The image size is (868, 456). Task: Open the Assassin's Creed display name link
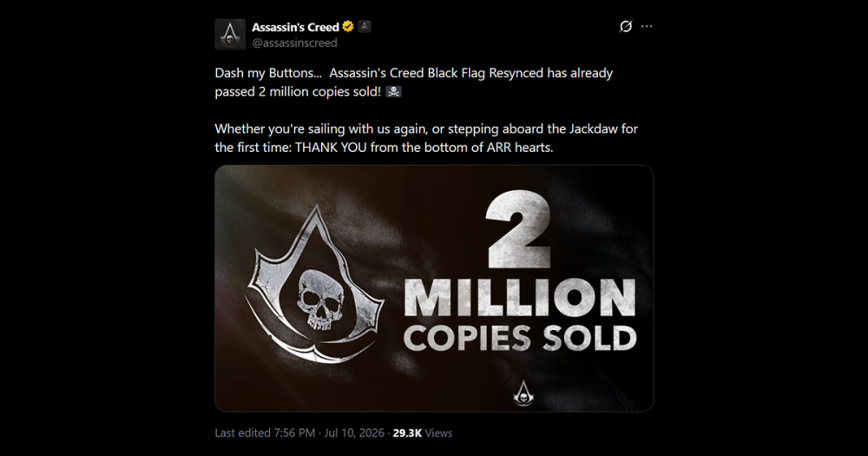tap(295, 27)
